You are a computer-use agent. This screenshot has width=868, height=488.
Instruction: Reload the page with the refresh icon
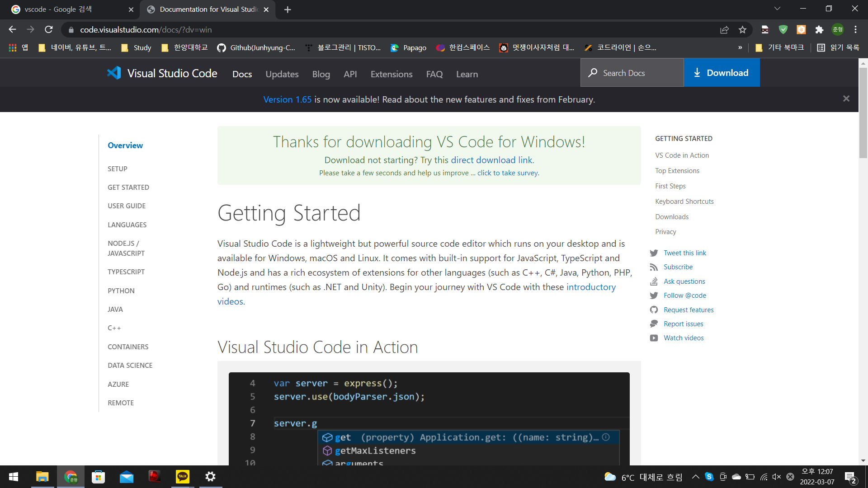click(49, 30)
